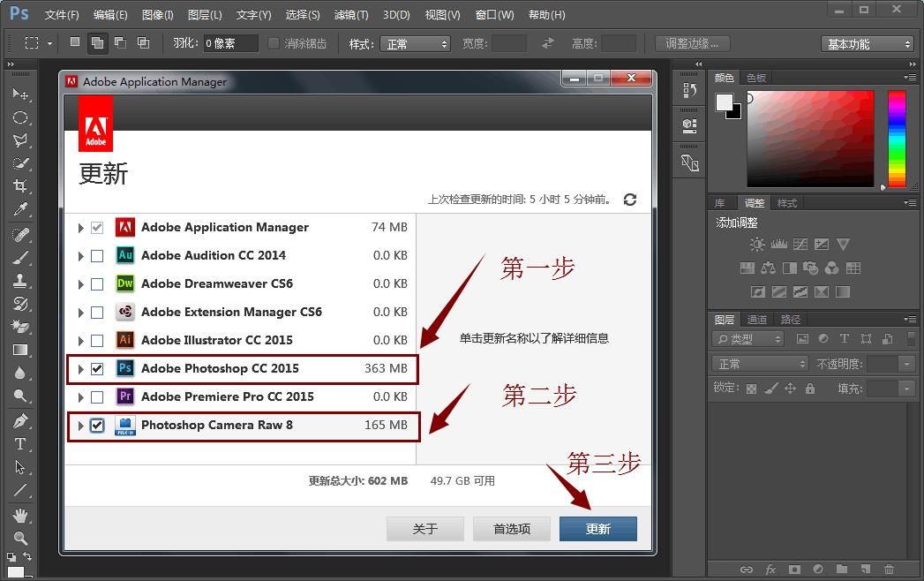Image resolution: width=924 pixels, height=581 pixels.
Task: Select the Zoom tool in toolbox
Action: [x=20, y=538]
